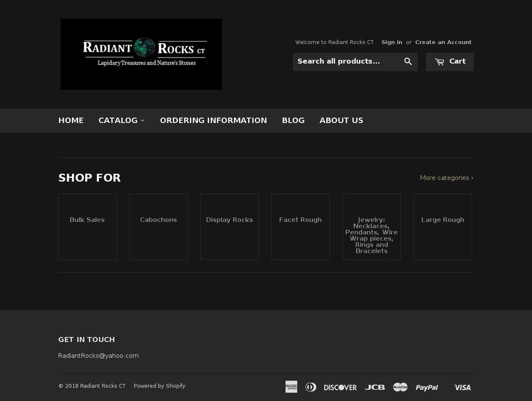Open the Sign in link
Screen dimensions: 532x401
click(x=392, y=42)
